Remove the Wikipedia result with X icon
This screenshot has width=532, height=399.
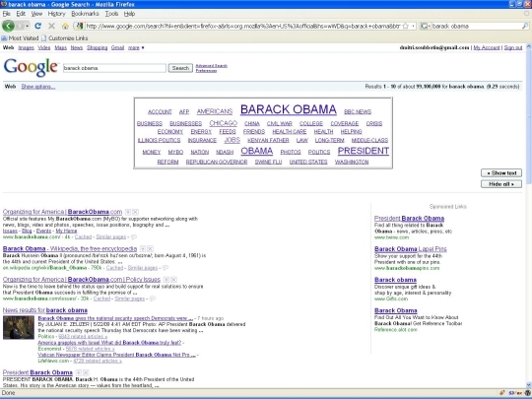pyautogui.click(x=151, y=248)
